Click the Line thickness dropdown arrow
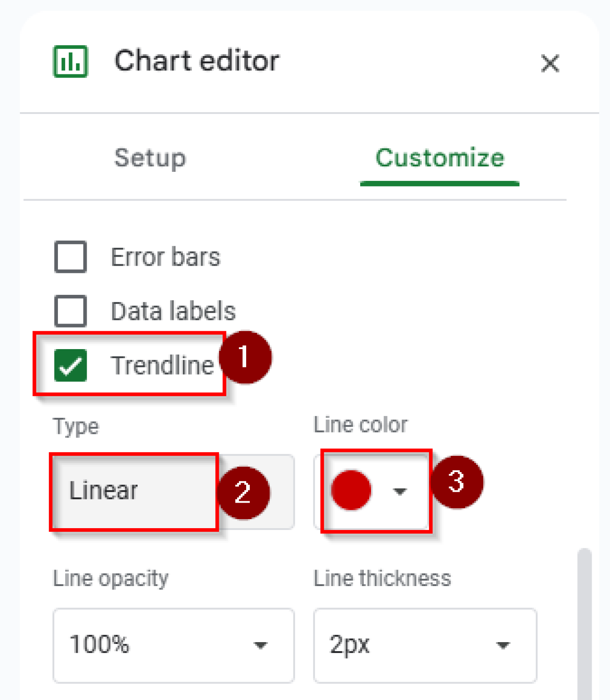610x700 pixels. point(503,645)
